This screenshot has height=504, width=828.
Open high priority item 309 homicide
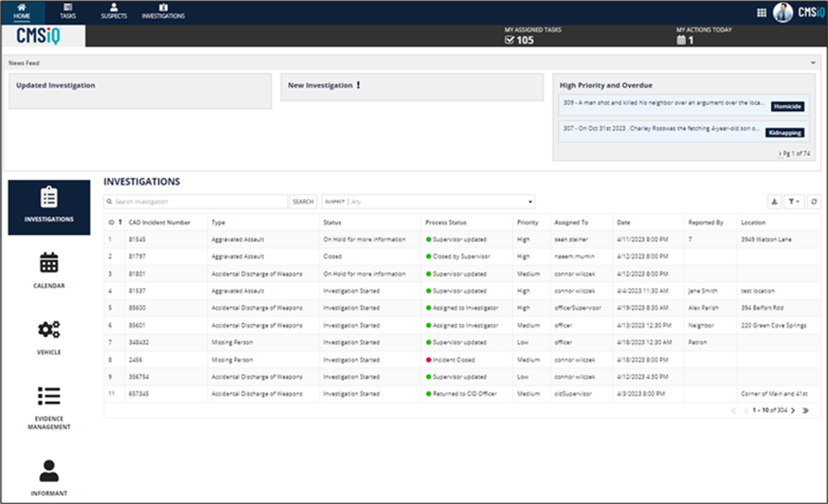(x=684, y=105)
